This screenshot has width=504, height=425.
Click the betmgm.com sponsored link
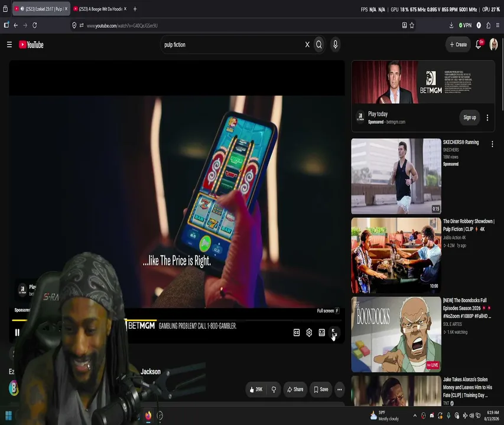pyautogui.click(x=396, y=122)
